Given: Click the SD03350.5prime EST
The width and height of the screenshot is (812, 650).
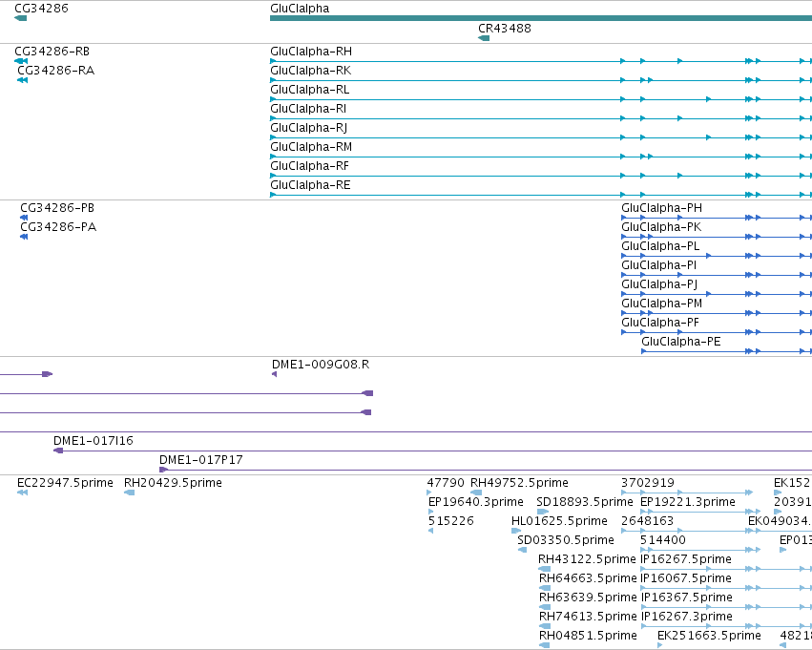Looking at the screenshot, I should [x=523, y=551].
